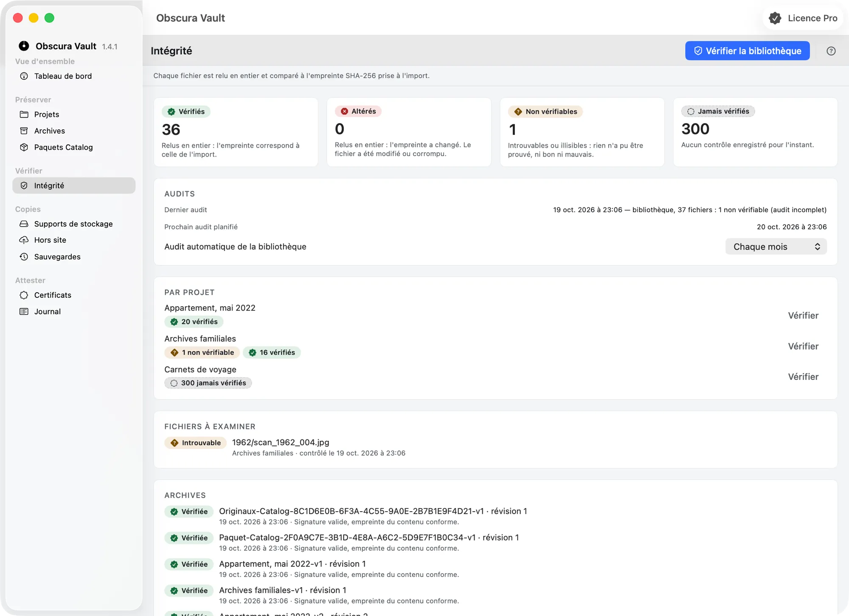Click the Obscura Vault app logo icon
Viewport: 849px width, 616px height.
click(x=24, y=46)
